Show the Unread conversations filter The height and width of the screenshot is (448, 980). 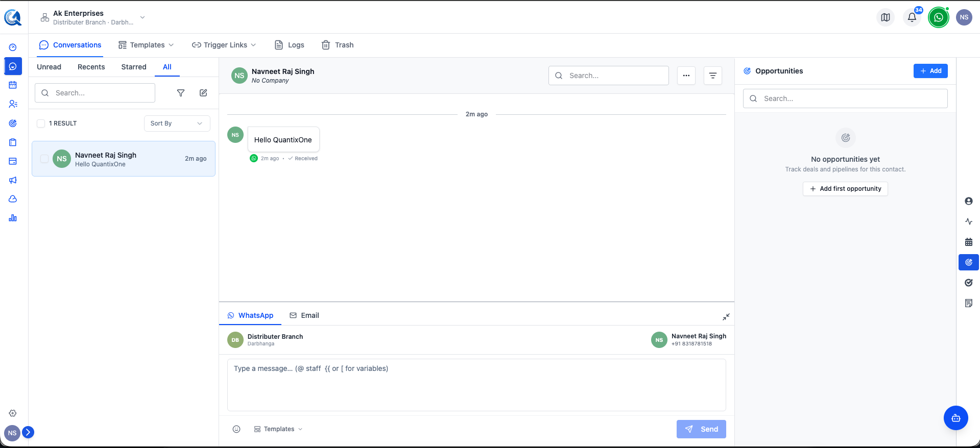49,67
